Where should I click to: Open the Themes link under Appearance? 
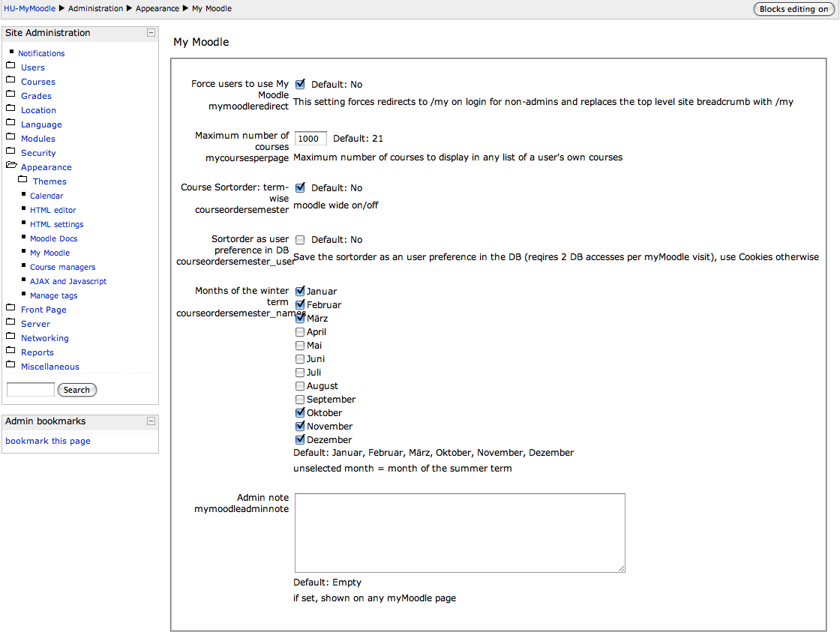coord(49,181)
